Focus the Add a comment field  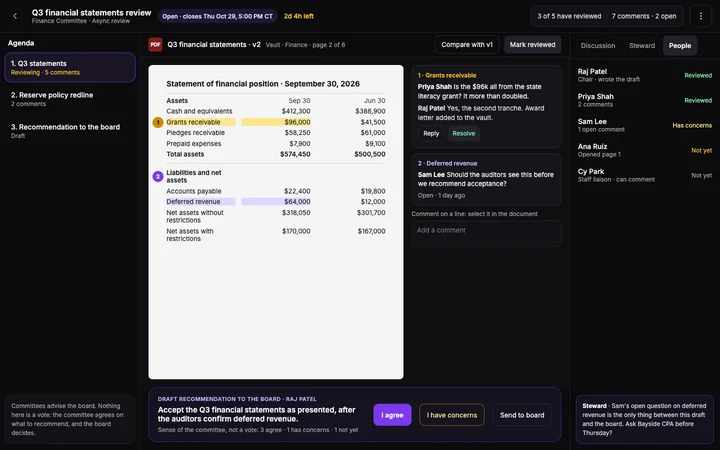coord(486,234)
